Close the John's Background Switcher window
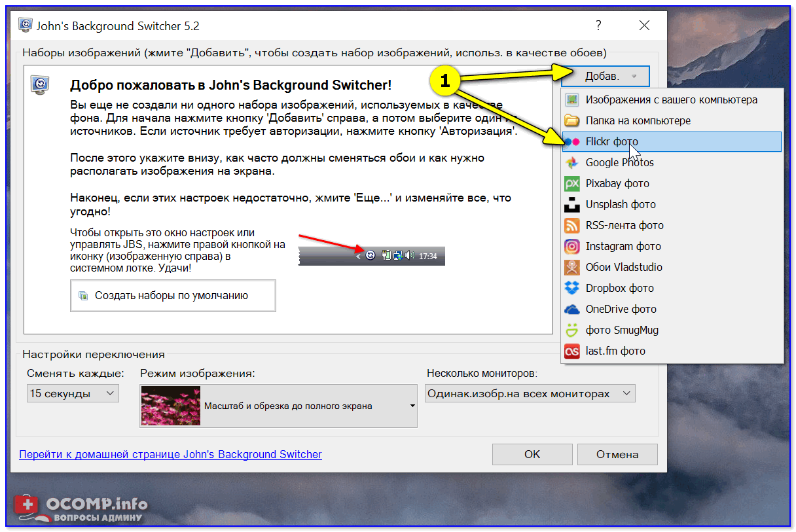 coord(645,26)
